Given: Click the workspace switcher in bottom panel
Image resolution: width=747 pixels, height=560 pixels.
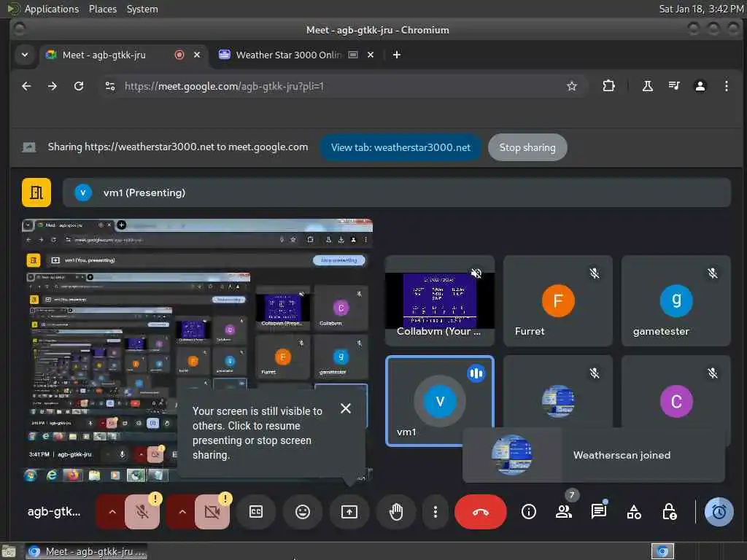Looking at the screenshot, I should point(662,551).
